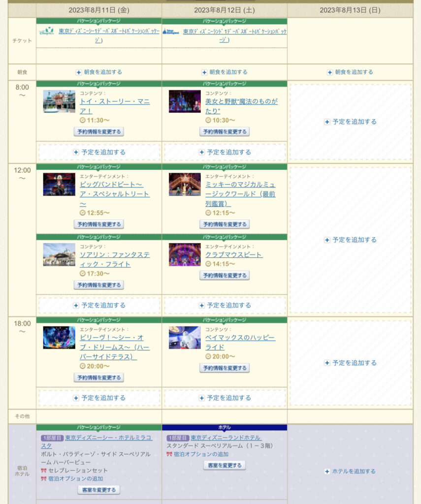
Task: Open 東京ディズニーランドホテル link
Action: click(226, 438)
